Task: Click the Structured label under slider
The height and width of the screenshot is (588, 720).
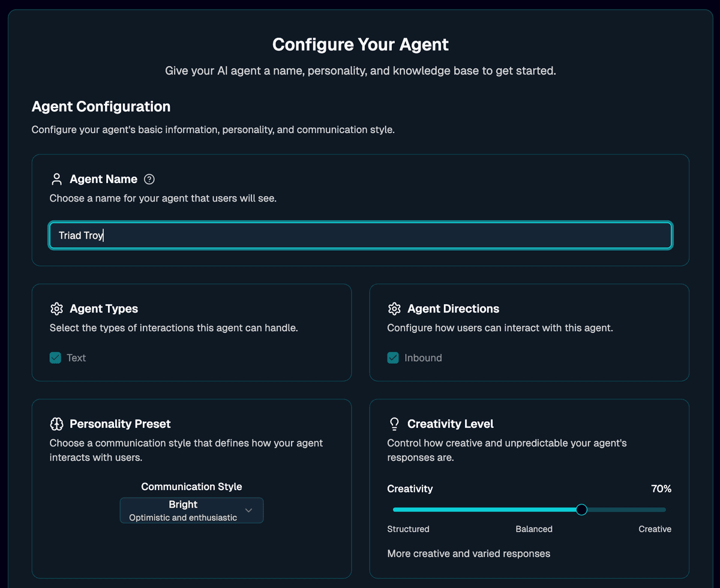Action: click(408, 529)
